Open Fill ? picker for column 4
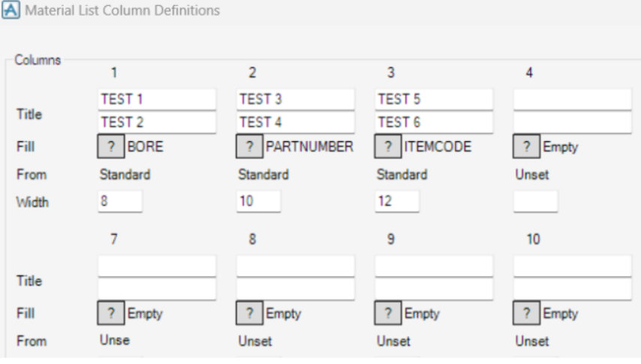This screenshot has height=364, width=641. coord(526,148)
